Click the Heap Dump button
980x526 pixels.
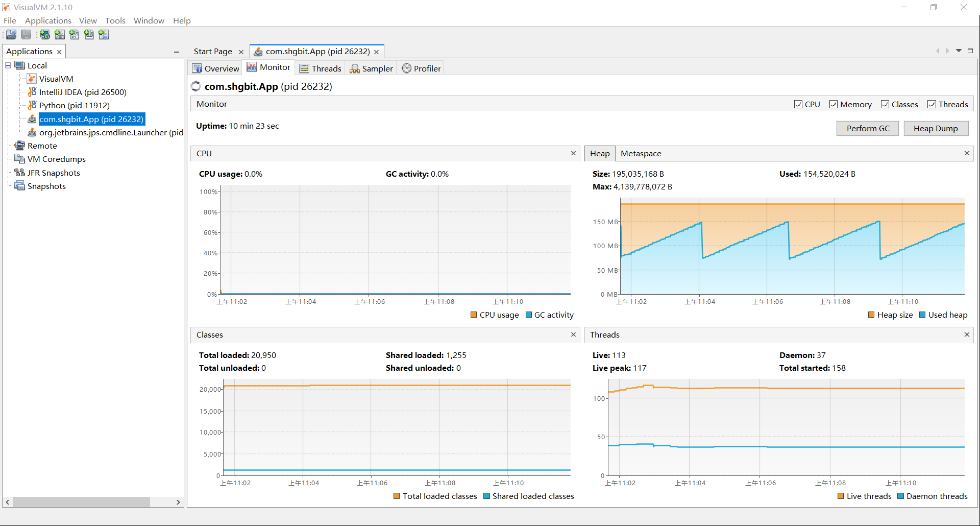point(936,128)
